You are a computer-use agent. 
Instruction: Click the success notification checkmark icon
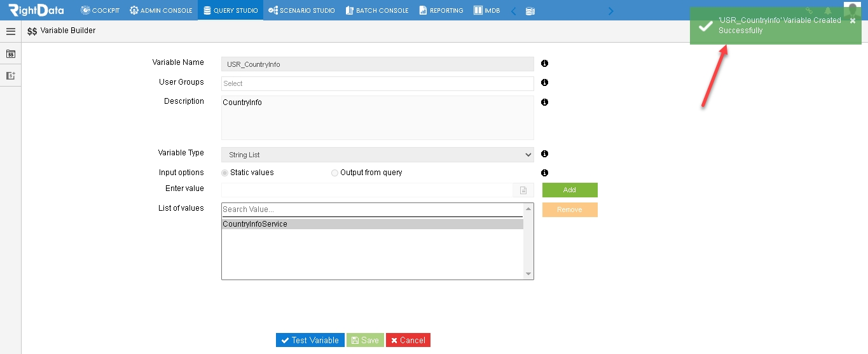pos(705,26)
